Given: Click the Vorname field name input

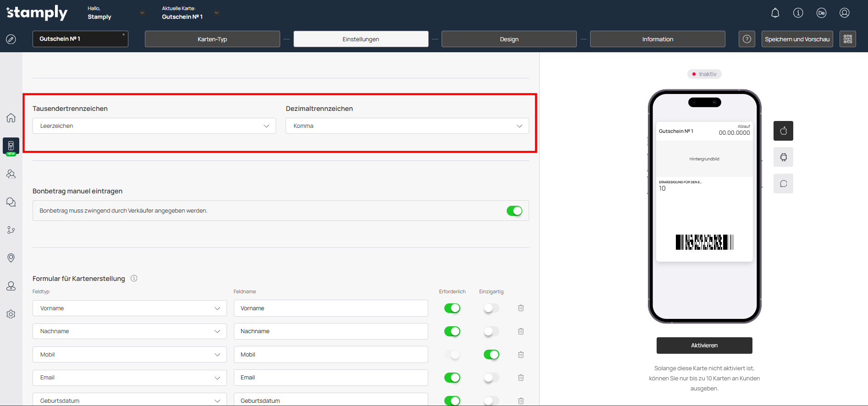Looking at the screenshot, I should point(331,308).
